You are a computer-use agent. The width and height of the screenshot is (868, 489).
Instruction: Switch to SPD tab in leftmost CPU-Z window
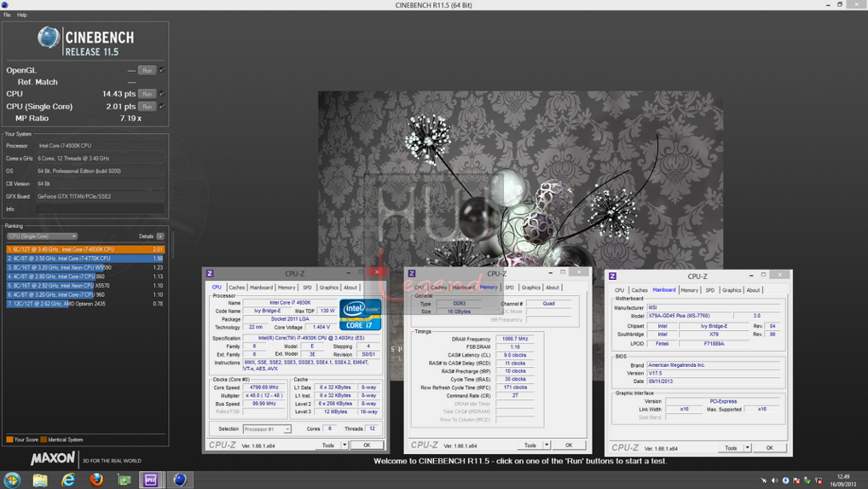click(x=307, y=287)
